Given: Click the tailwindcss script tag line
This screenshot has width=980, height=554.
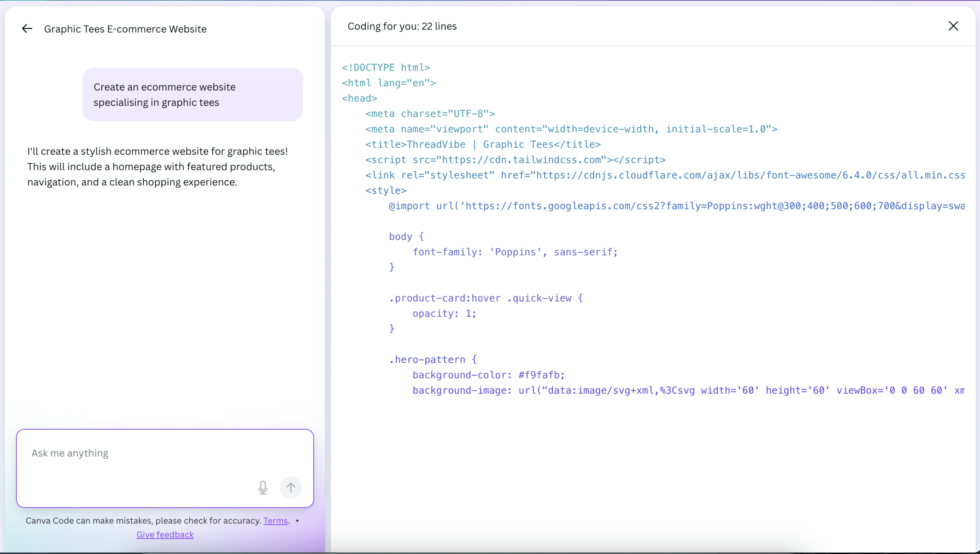Looking at the screenshot, I should tap(515, 160).
